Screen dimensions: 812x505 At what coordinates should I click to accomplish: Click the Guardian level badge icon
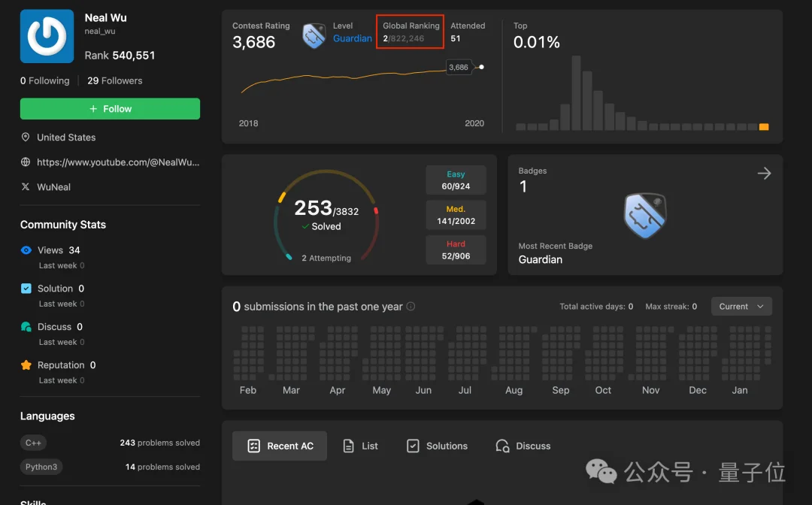click(314, 35)
